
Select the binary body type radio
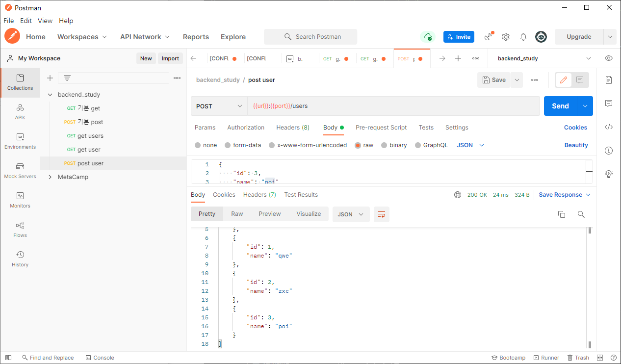[x=384, y=145]
